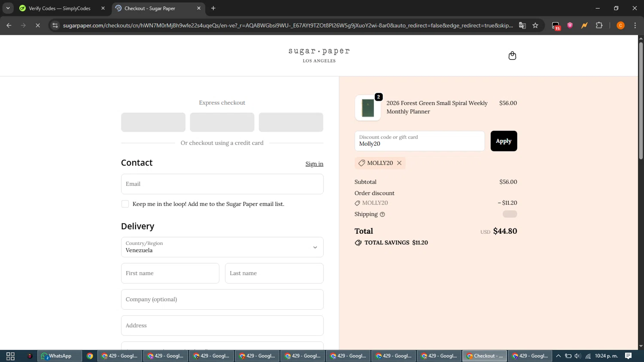Expand the Country/Region Venezuela dropdown
The height and width of the screenshot is (362, 644).
(x=222, y=247)
